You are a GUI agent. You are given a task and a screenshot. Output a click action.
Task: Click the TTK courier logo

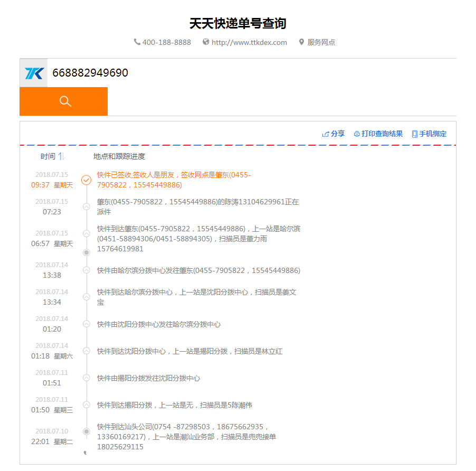[x=34, y=73]
